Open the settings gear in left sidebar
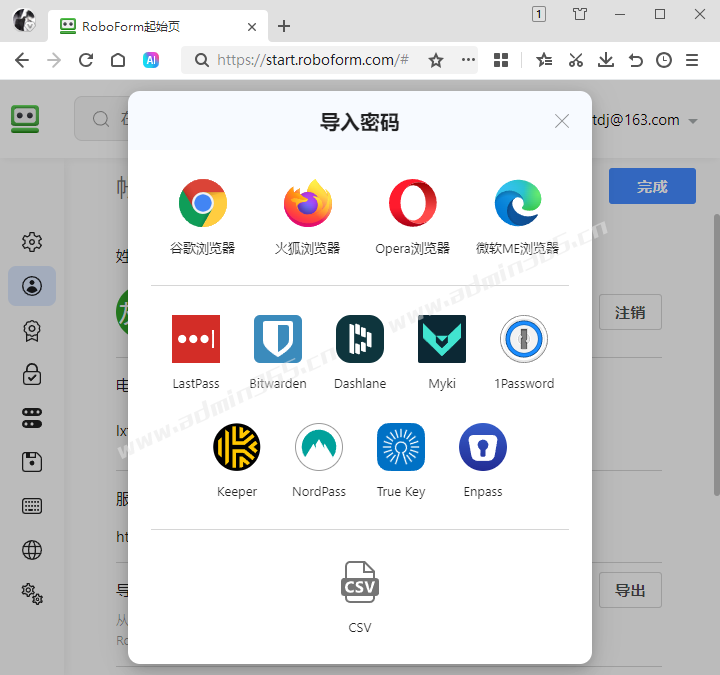Image resolution: width=720 pixels, height=675 pixels. pyautogui.click(x=32, y=242)
